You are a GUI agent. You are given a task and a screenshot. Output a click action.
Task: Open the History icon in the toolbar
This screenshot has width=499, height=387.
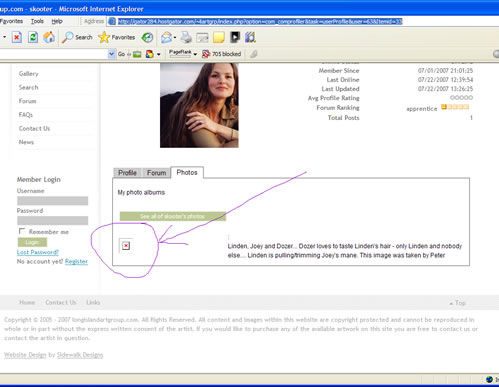pyautogui.click(x=147, y=37)
